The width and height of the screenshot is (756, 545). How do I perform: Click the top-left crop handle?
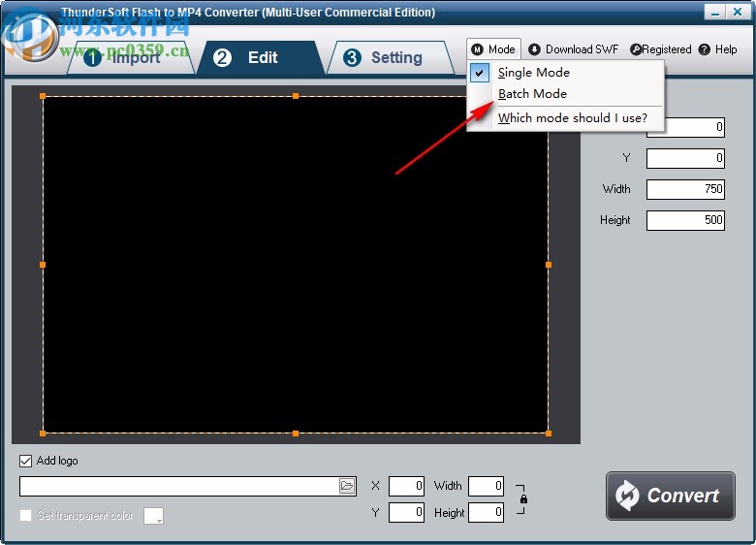(x=43, y=96)
